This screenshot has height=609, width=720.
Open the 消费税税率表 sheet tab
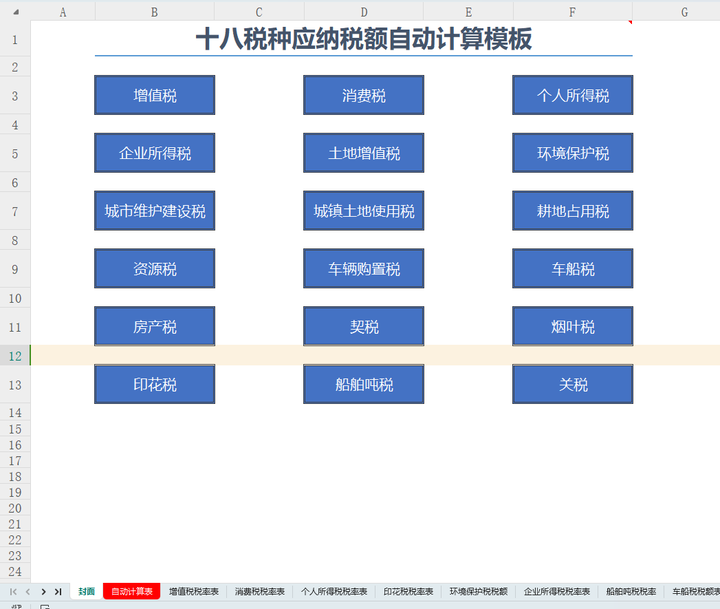click(x=260, y=591)
